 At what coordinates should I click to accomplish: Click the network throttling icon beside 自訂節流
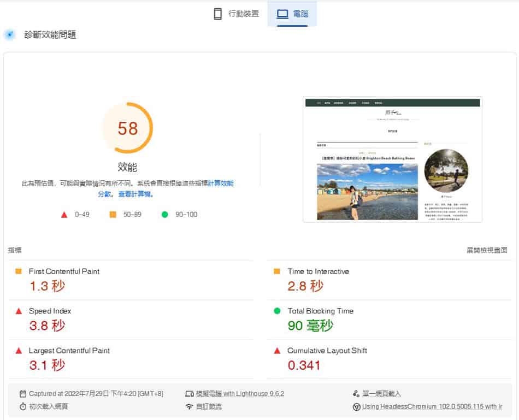pos(188,407)
